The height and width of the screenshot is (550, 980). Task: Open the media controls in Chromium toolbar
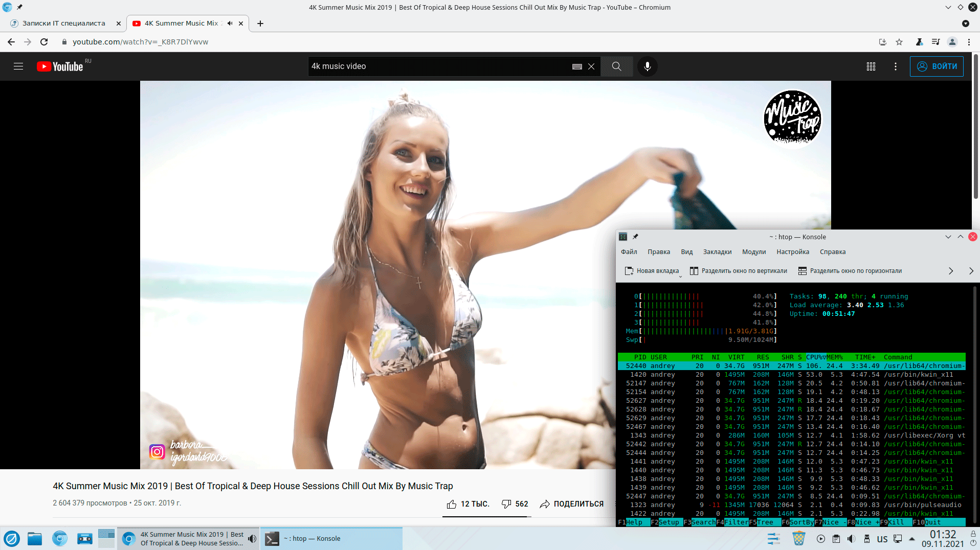(936, 42)
